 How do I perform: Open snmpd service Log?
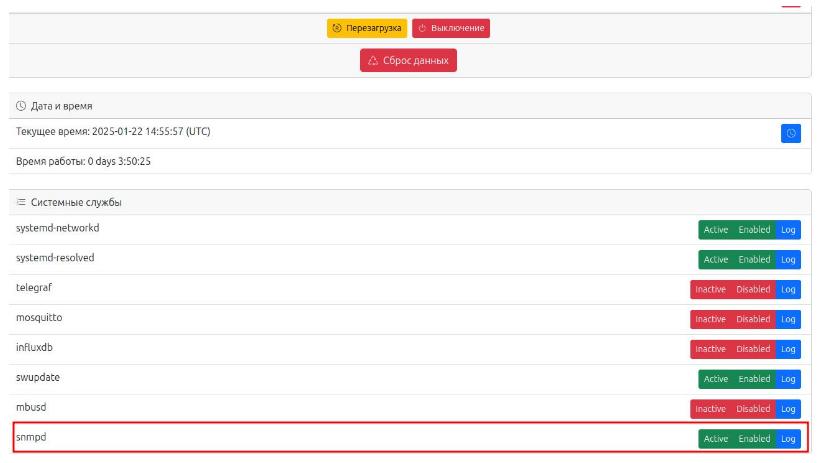(x=789, y=439)
